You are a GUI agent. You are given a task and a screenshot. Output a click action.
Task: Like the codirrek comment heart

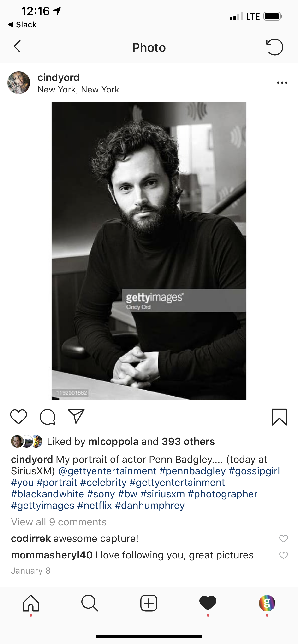pos(283,539)
